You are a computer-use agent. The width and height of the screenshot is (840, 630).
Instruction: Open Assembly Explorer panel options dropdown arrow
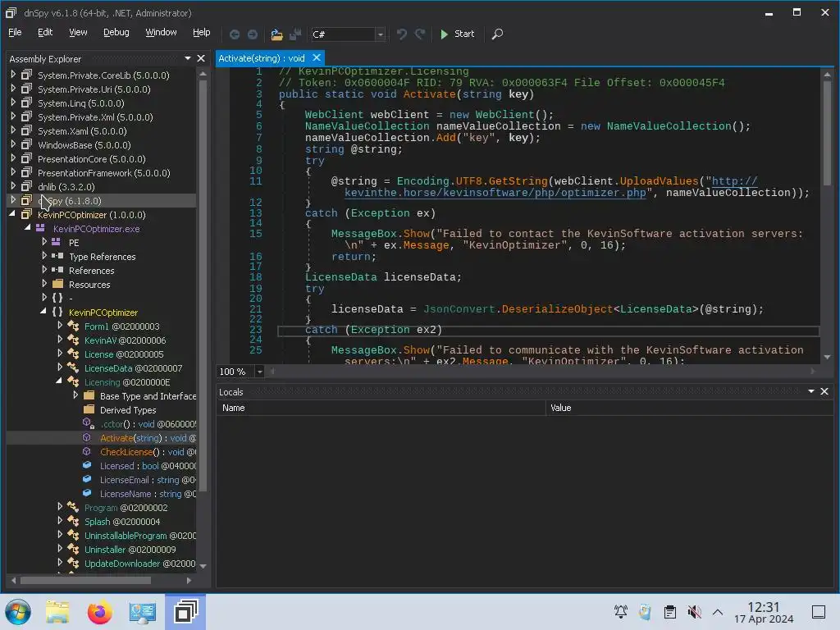point(188,58)
